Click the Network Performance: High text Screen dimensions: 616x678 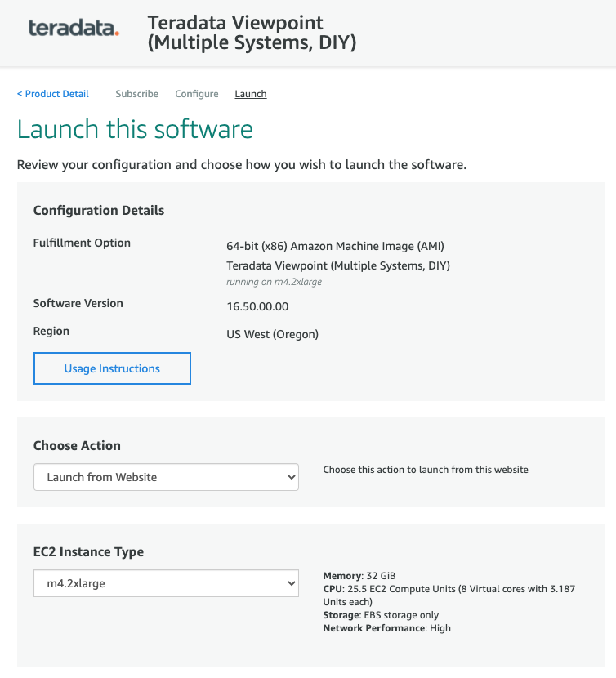[386, 628]
